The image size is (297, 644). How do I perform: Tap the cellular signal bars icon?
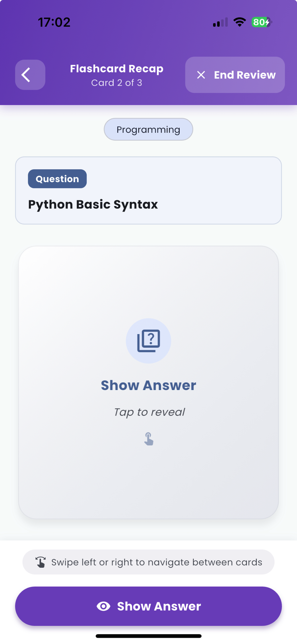click(x=220, y=22)
